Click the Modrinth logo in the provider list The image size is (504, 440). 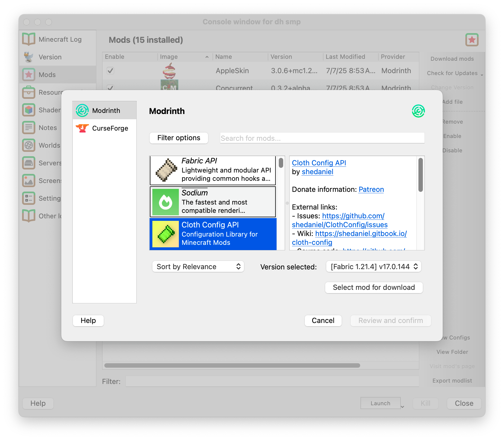(82, 110)
